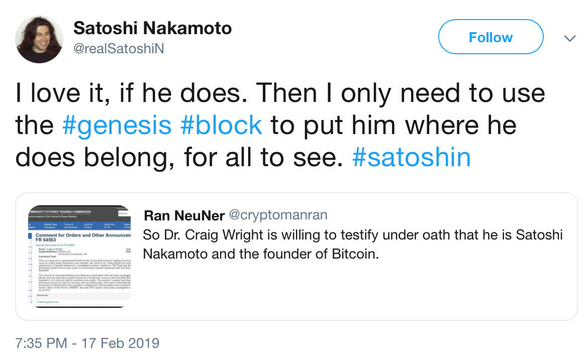Viewport: 588px width, 364px height.
Task: Open the #genesis hashtag
Action: coord(117,125)
